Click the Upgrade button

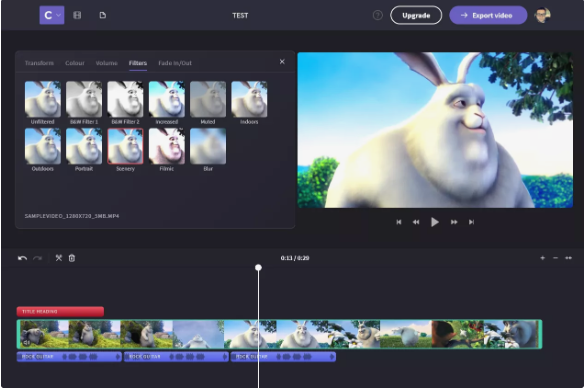tap(416, 15)
